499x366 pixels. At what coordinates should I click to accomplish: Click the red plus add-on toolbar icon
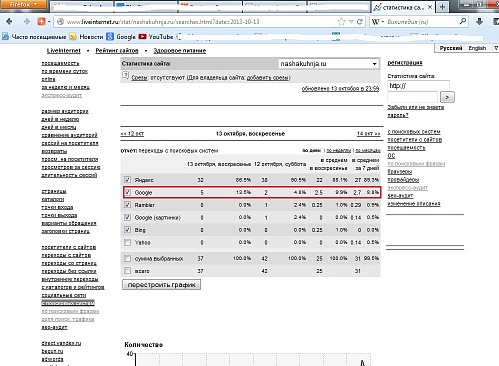41,22
